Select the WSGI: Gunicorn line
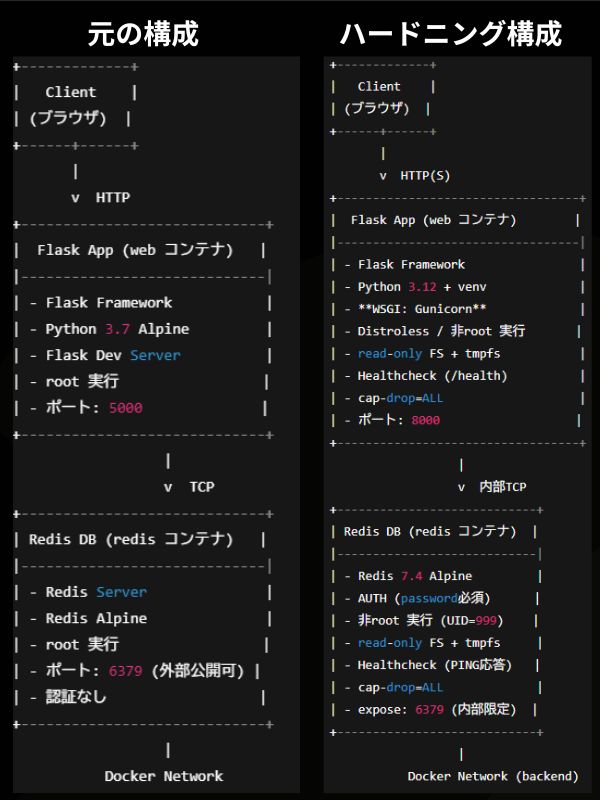The height and width of the screenshot is (800, 600). tap(422, 309)
